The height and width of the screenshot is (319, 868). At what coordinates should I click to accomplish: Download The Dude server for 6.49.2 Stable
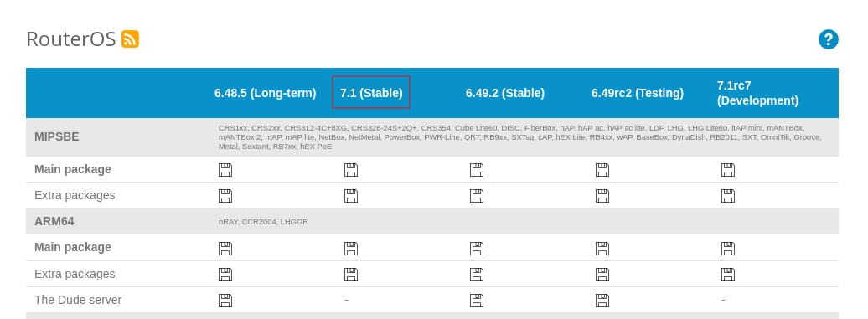[477, 301]
